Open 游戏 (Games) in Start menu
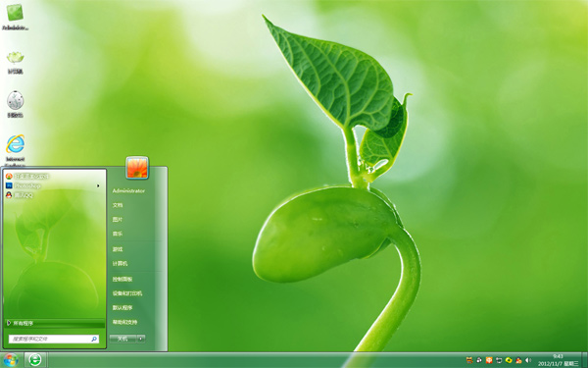The image size is (588, 368). 118,249
